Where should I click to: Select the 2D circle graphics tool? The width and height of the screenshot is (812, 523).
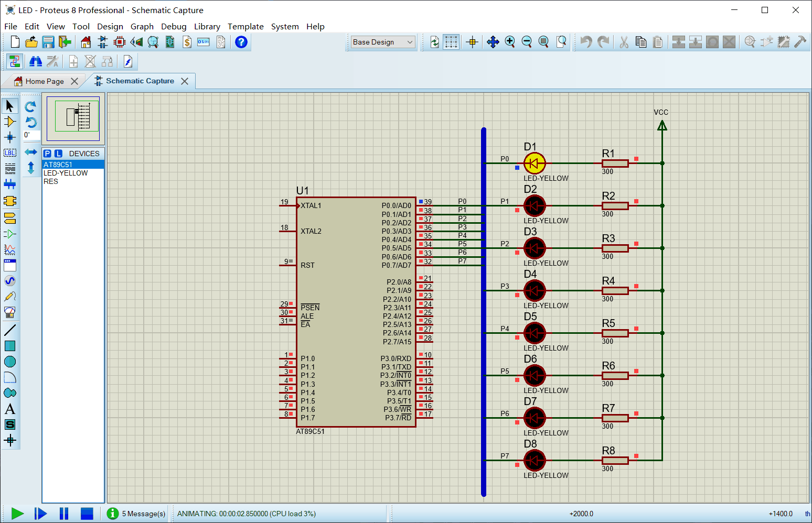point(9,362)
